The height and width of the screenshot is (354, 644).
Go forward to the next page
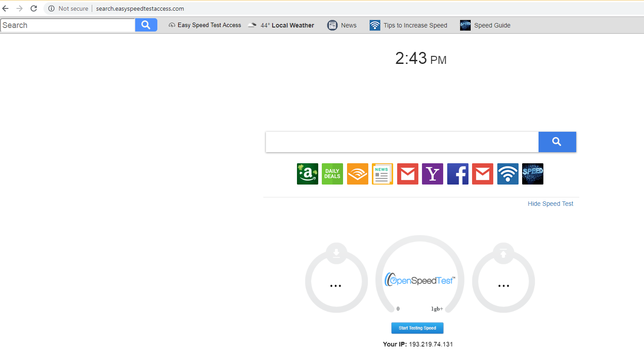coord(20,8)
